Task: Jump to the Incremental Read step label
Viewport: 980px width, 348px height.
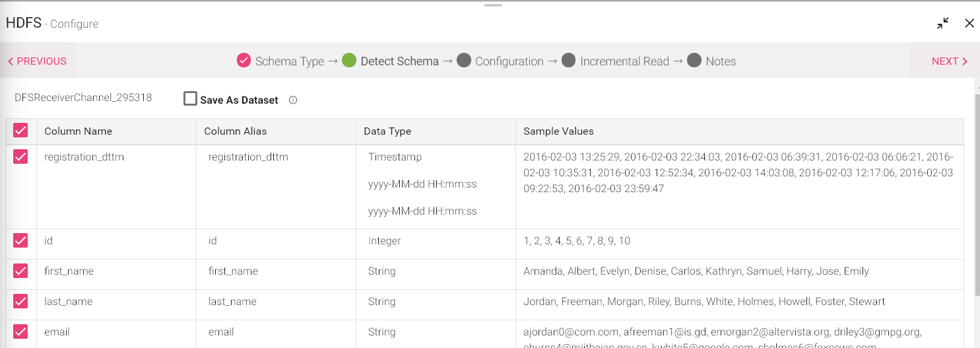Action: click(624, 61)
